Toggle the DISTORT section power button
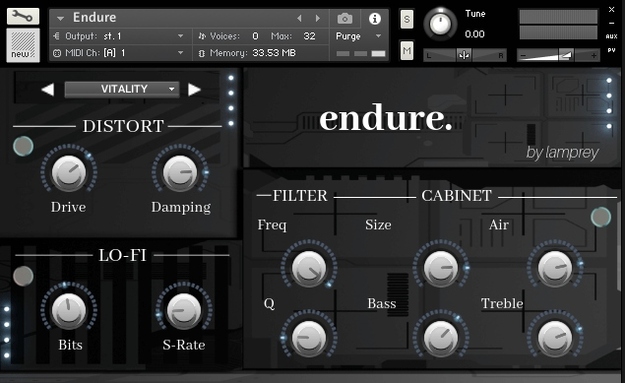The image size is (625, 383). coord(23,146)
